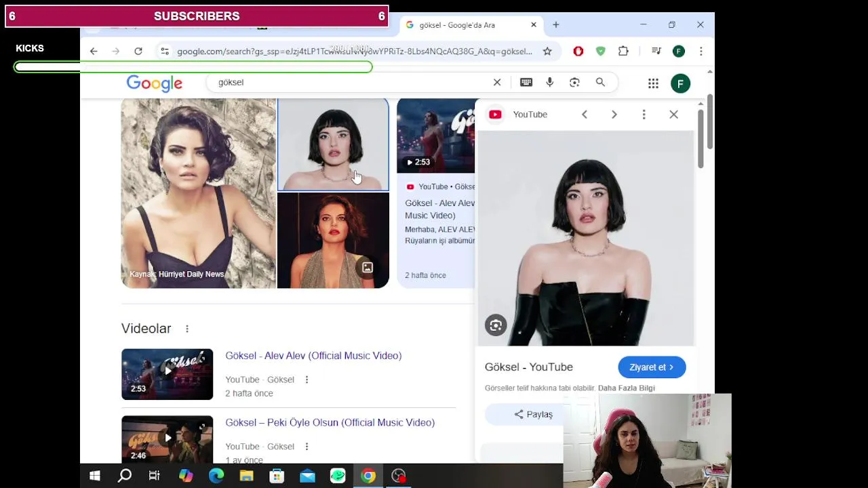Viewport: 868px width, 488px height.
Task: Launch Copilot from the taskbar
Action: point(186,476)
